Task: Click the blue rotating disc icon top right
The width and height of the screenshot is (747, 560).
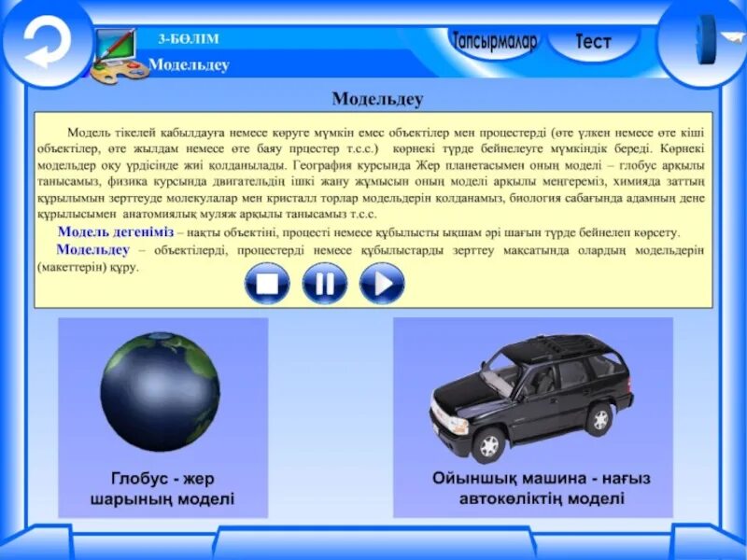Action: point(706,41)
